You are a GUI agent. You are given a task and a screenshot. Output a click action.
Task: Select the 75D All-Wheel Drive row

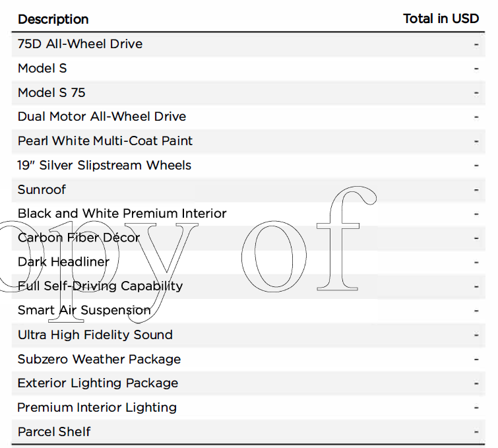point(249,44)
